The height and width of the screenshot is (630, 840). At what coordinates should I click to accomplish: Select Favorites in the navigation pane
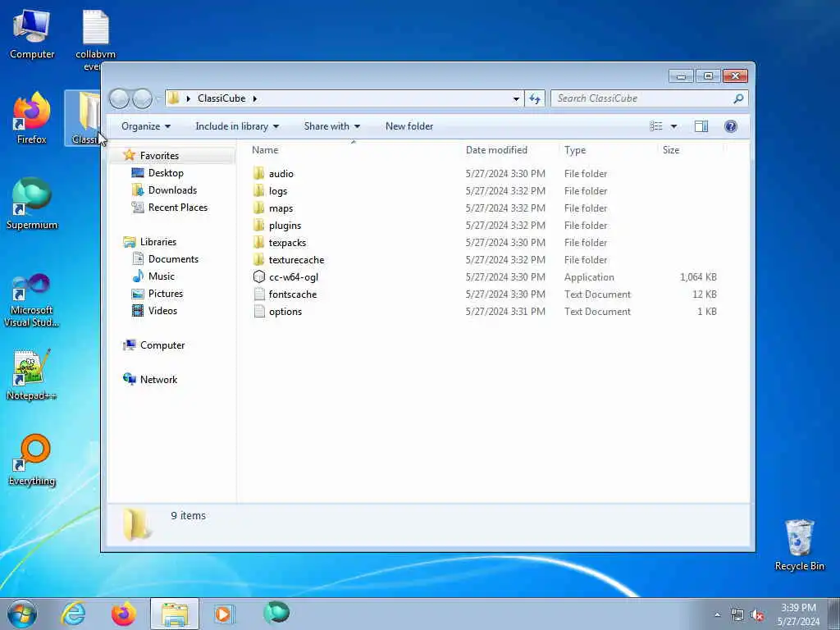159,155
